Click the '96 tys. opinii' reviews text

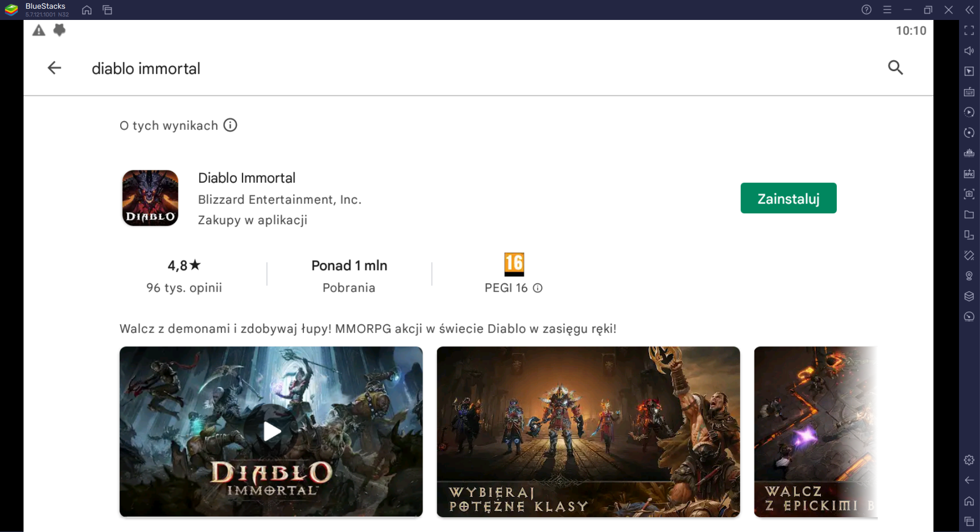[x=184, y=287]
